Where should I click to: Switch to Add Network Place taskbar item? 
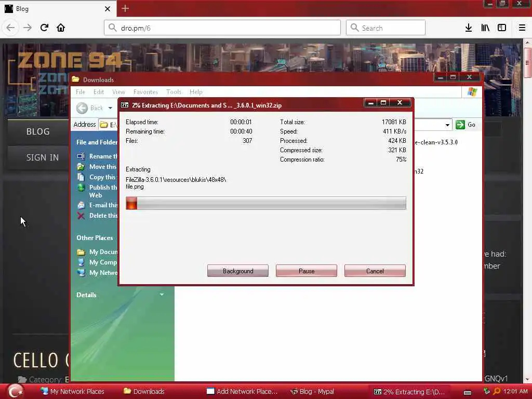242,392
